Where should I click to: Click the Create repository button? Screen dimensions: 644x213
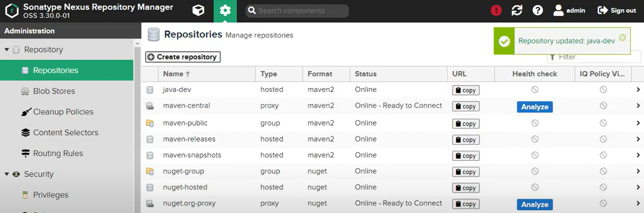[x=183, y=57]
